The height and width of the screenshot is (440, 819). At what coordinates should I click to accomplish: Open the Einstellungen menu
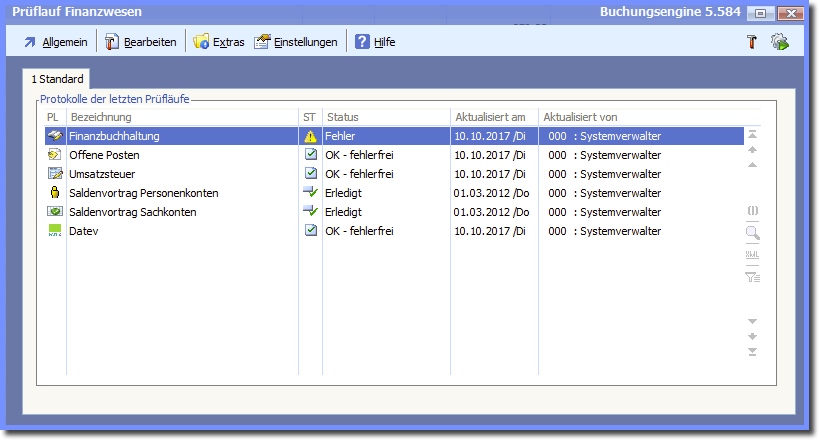296,42
